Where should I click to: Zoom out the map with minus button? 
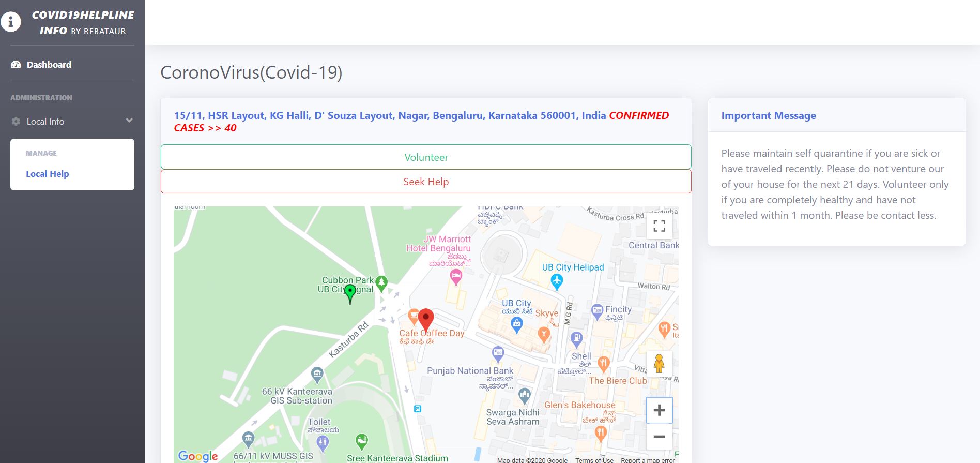click(659, 437)
